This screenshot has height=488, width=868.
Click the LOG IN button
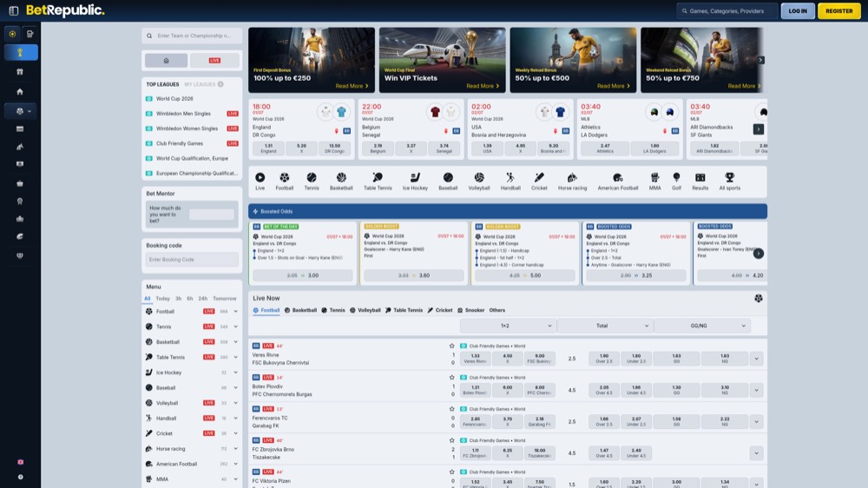click(798, 10)
